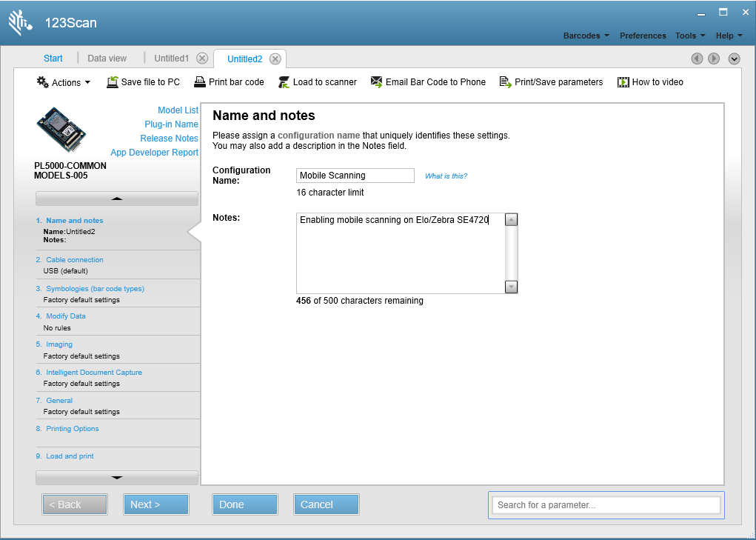Open the Barcodes menu

click(x=586, y=36)
